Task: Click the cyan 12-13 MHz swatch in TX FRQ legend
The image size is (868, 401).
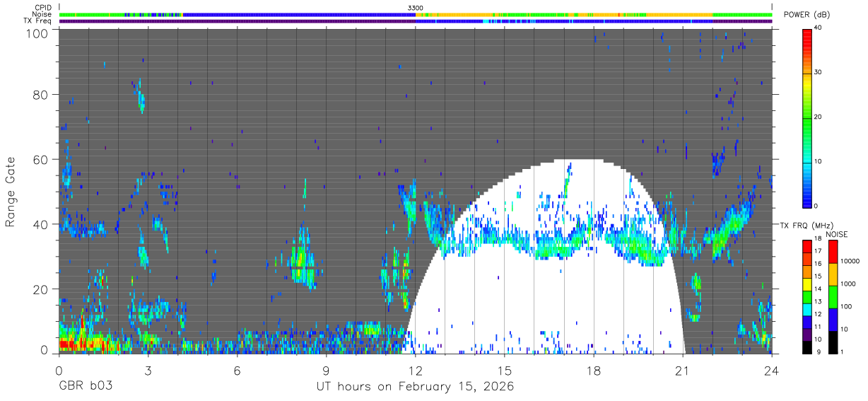Action: [x=807, y=308]
